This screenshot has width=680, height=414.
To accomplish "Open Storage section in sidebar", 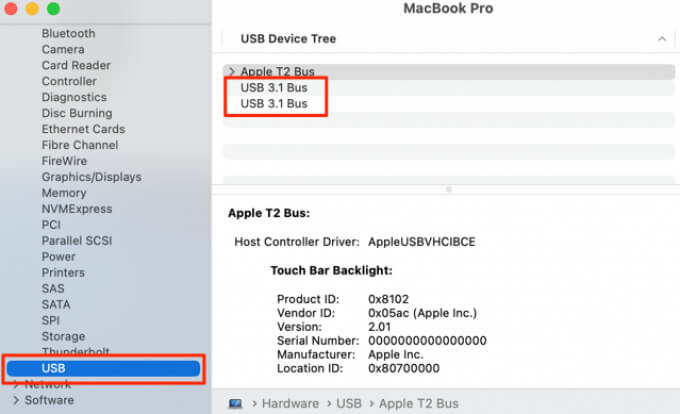I will point(63,337).
